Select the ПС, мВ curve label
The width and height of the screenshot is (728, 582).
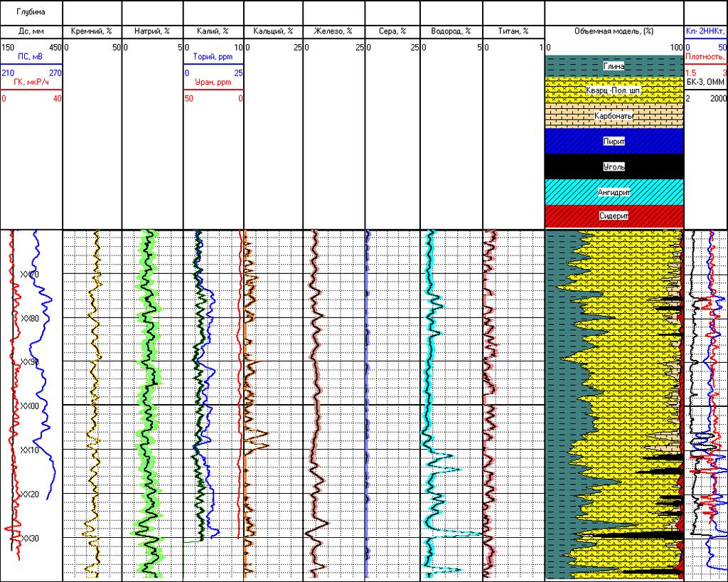30,57
